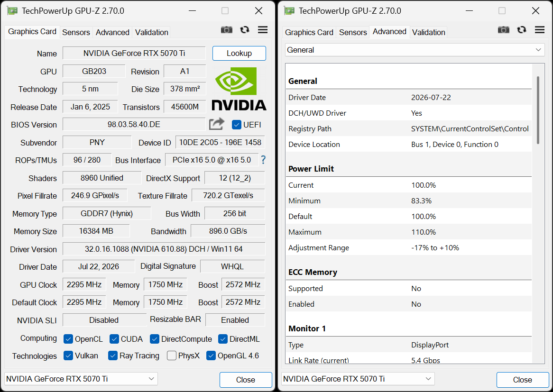This screenshot has width=553, height=392.
Task: Click the Power Limit Minimum 83.3% row
Action: 408,201
